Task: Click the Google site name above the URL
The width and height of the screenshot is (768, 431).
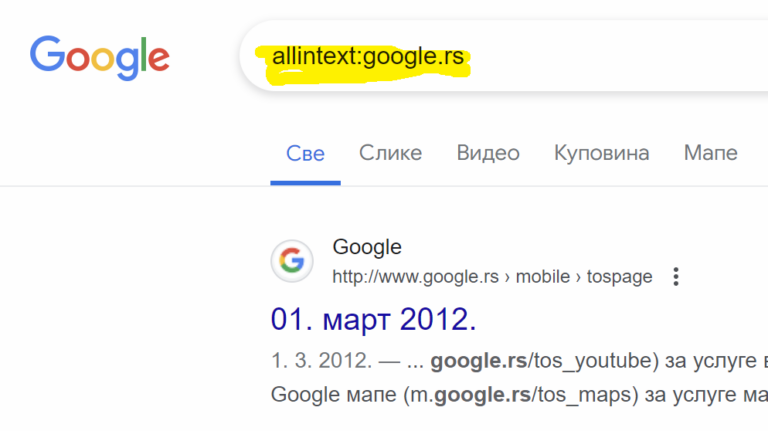Action: point(367,247)
